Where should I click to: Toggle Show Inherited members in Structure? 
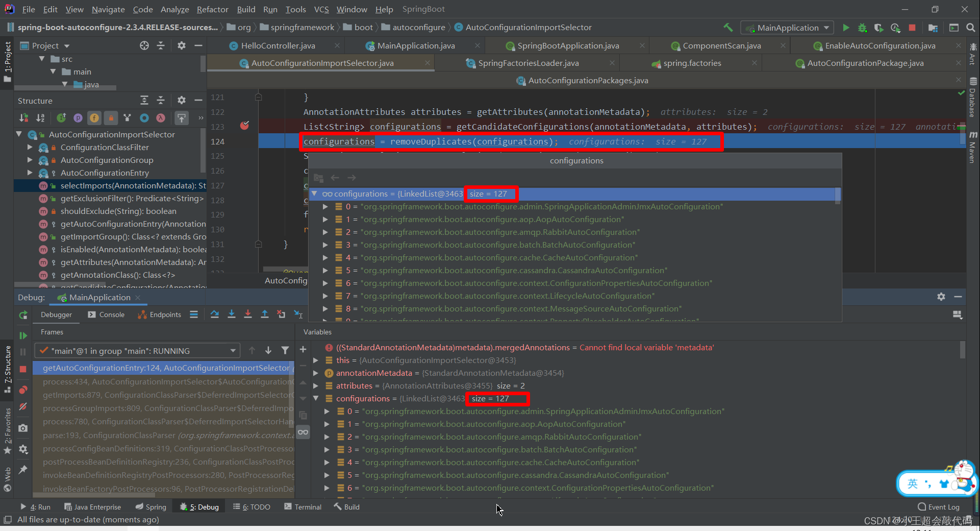point(127,118)
